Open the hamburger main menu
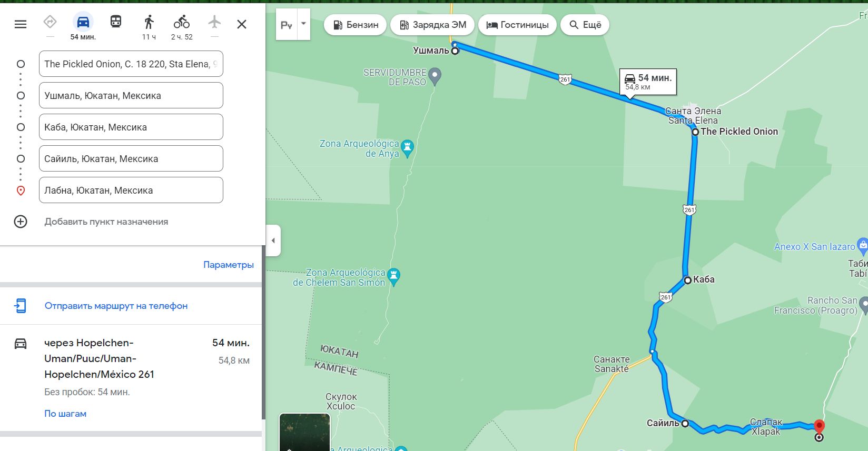This screenshot has height=451, width=868. [21, 24]
